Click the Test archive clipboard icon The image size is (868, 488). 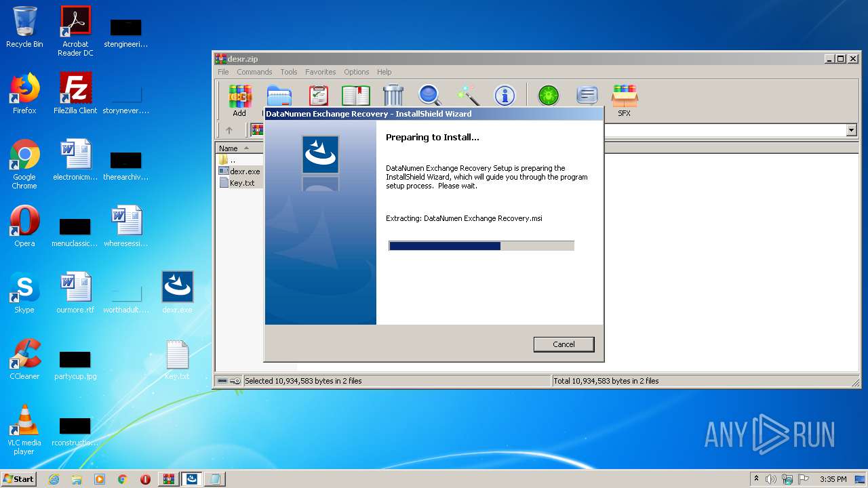click(318, 96)
